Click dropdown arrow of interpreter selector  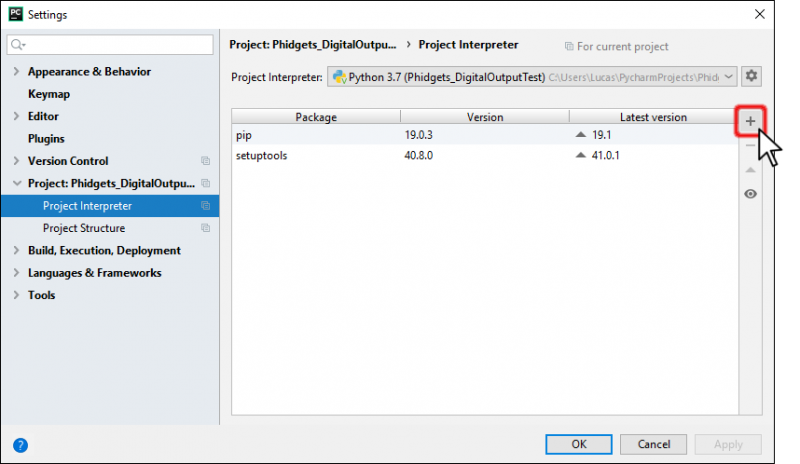(x=729, y=77)
